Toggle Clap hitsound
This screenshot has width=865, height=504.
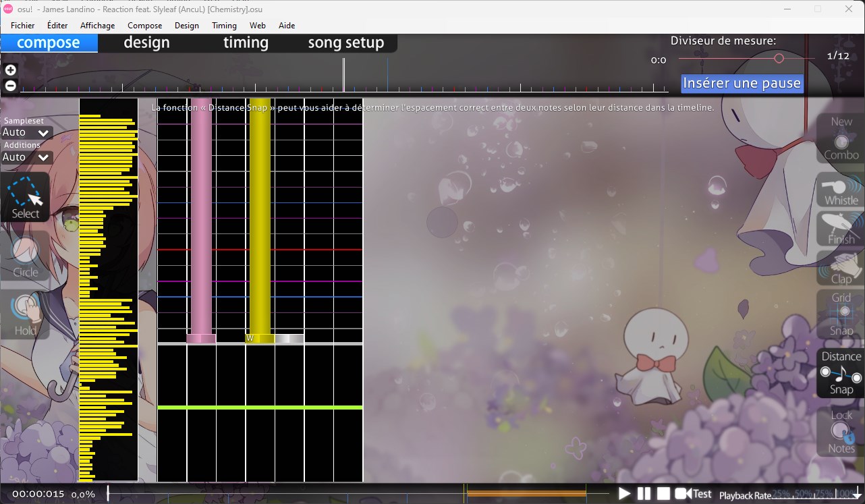click(x=841, y=268)
